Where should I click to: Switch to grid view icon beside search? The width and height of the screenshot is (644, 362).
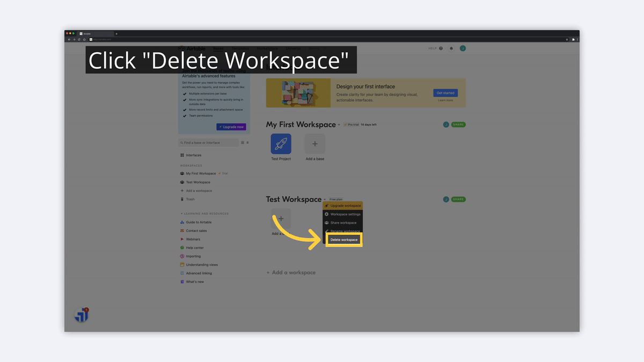(x=243, y=143)
